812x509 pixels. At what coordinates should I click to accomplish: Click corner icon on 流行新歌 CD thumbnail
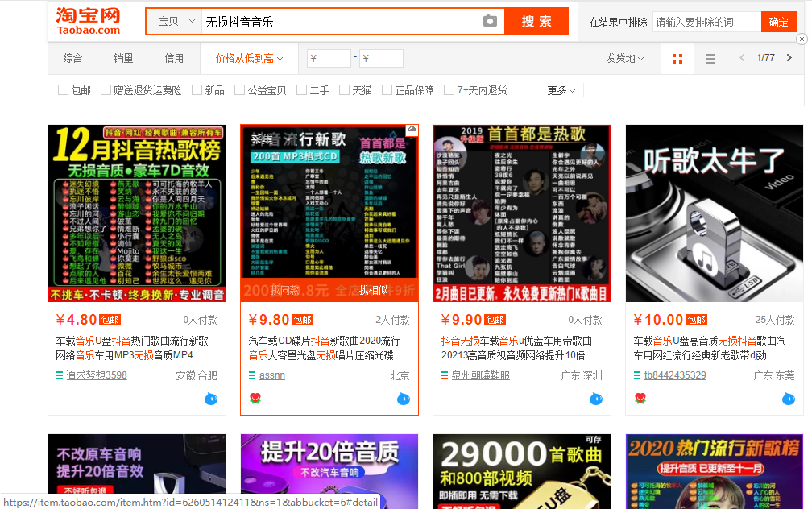click(411, 130)
